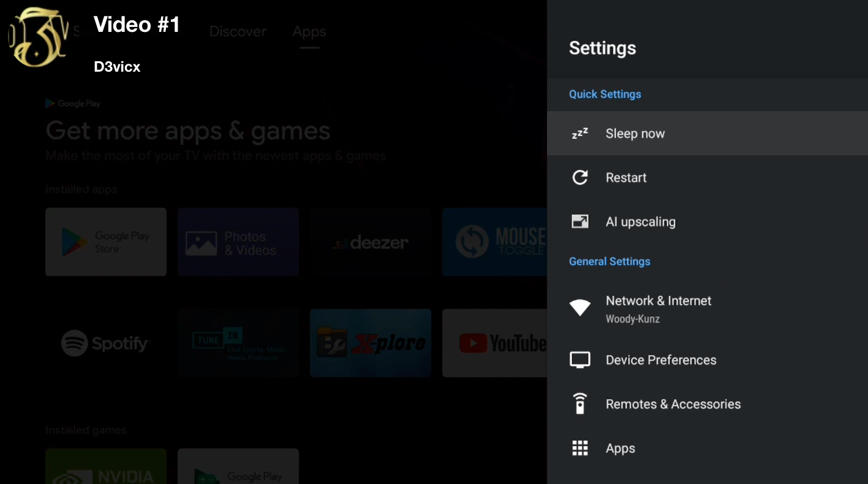Viewport: 868px width, 484px height.
Task: Switch to the Apps tab
Action: pyautogui.click(x=309, y=31)
